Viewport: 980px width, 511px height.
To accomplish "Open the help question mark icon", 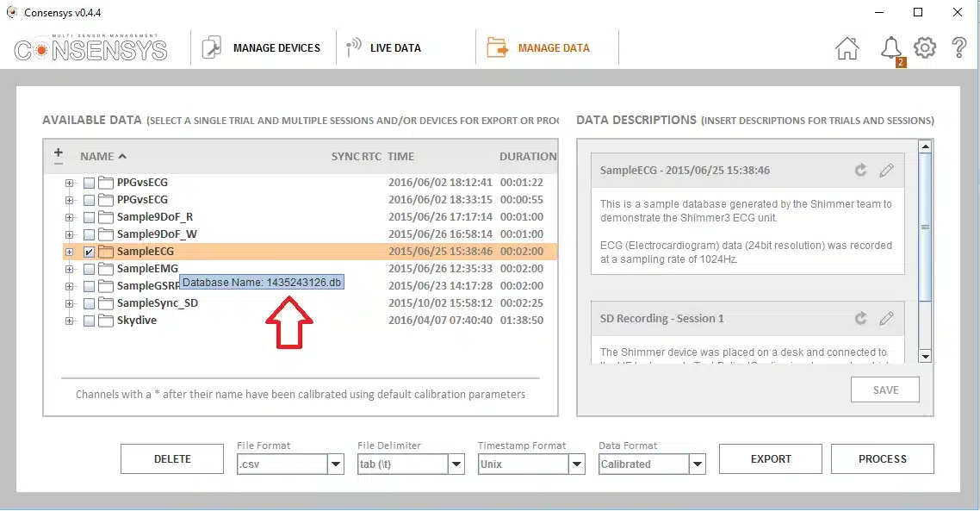I will click(x=958, y=48).
